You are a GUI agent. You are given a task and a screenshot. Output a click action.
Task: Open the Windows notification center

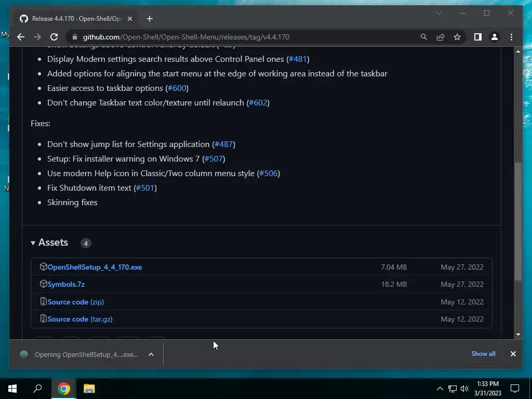pyautogui.click(x=515, y=389)
